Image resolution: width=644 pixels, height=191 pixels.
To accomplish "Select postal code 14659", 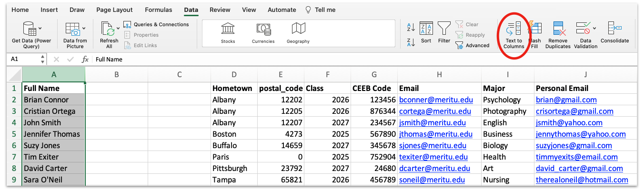I will click(281, 146).
